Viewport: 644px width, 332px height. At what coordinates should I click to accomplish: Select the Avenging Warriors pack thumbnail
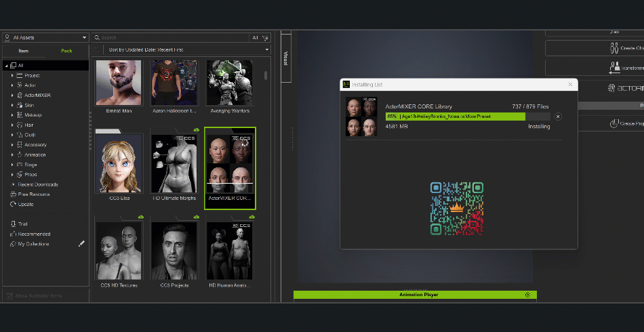coord(230,83)
